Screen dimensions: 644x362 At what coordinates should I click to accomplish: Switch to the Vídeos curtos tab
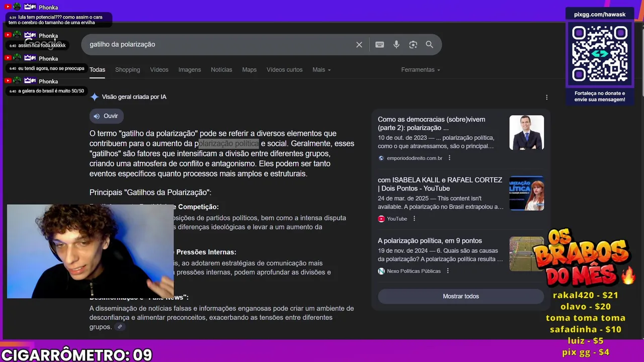[284, 70]
